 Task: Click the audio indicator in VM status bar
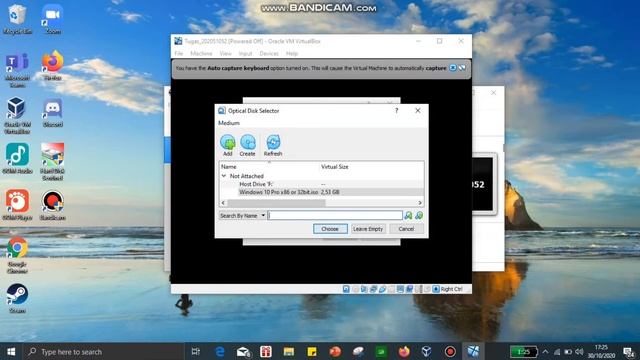(x=364, y=289)
